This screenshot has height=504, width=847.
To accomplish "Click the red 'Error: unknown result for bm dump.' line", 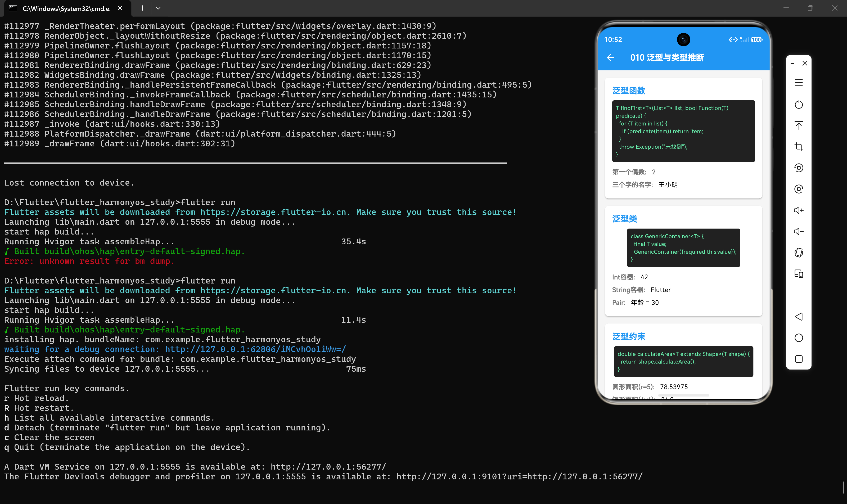I will 89,261.
